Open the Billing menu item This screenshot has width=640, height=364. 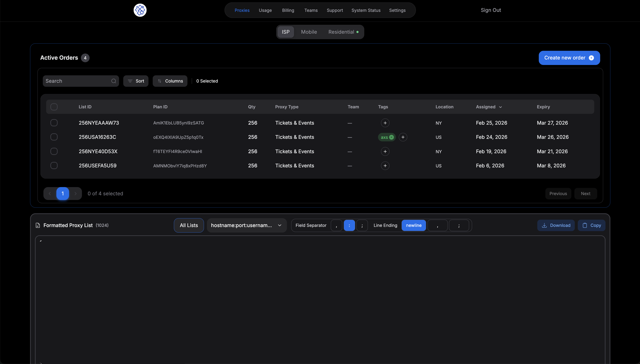tap(288, 10)
